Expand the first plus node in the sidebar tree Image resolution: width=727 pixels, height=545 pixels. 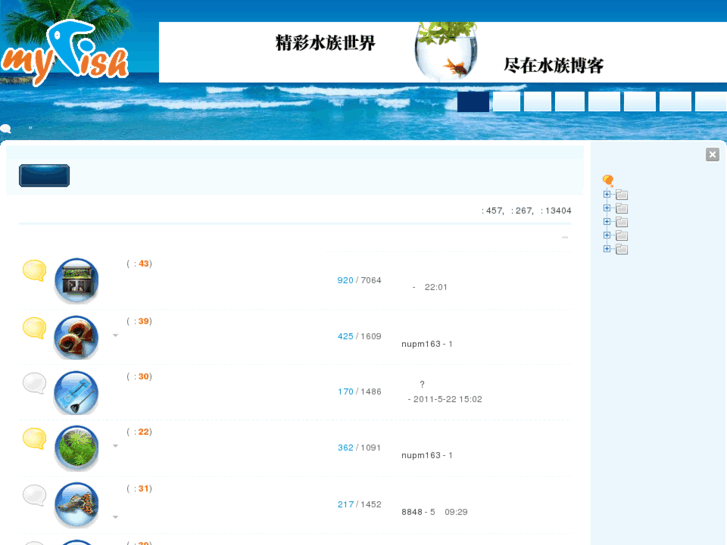coord(607,194)
